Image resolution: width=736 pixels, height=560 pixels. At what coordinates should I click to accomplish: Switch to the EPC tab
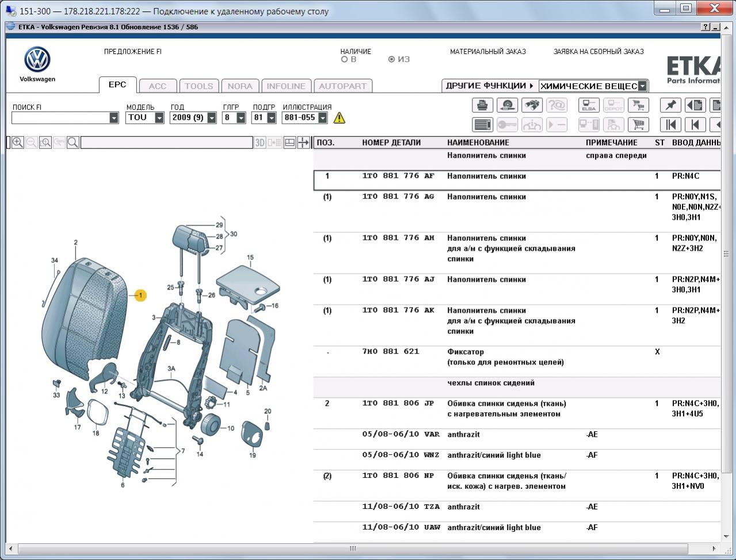(x=117, y=85)
